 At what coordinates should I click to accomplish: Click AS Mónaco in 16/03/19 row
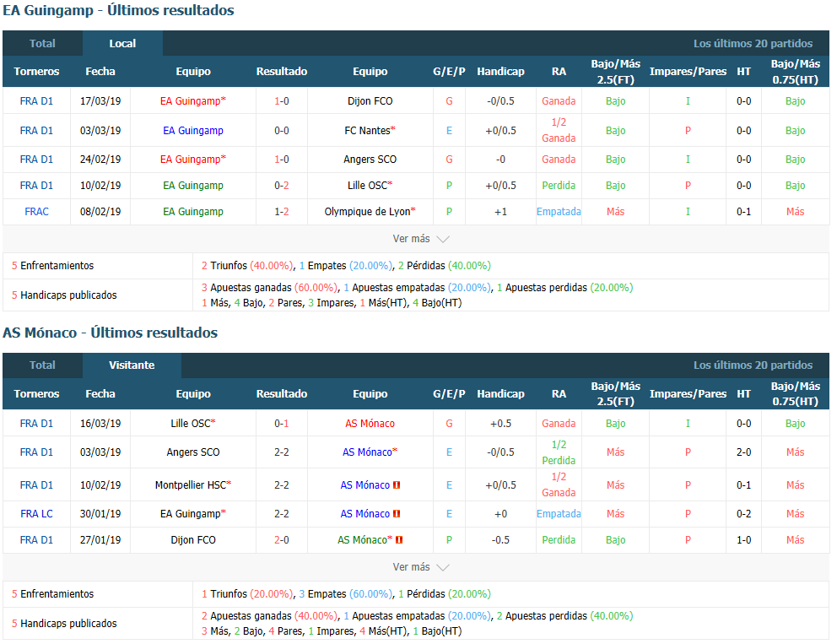(x=370, y=424)
